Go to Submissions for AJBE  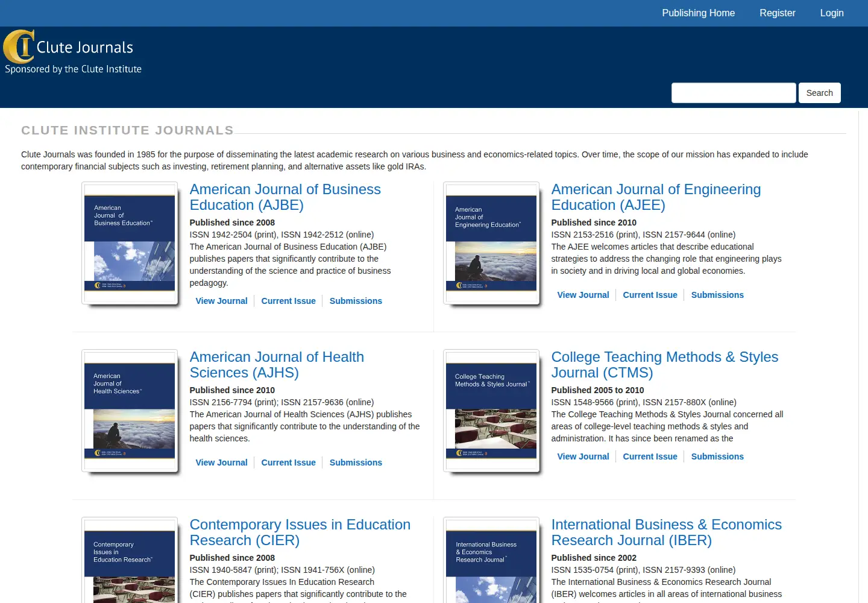356,301
